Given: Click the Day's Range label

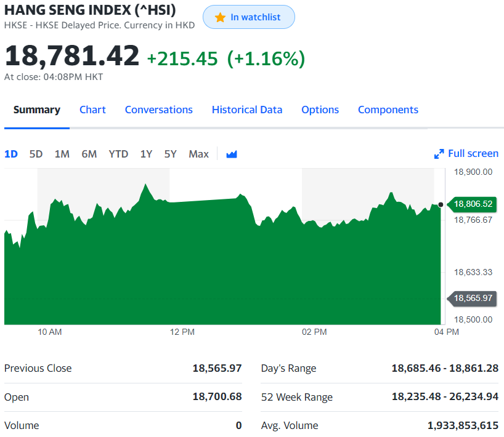Looking at the screenshot, I should (288, 368).
